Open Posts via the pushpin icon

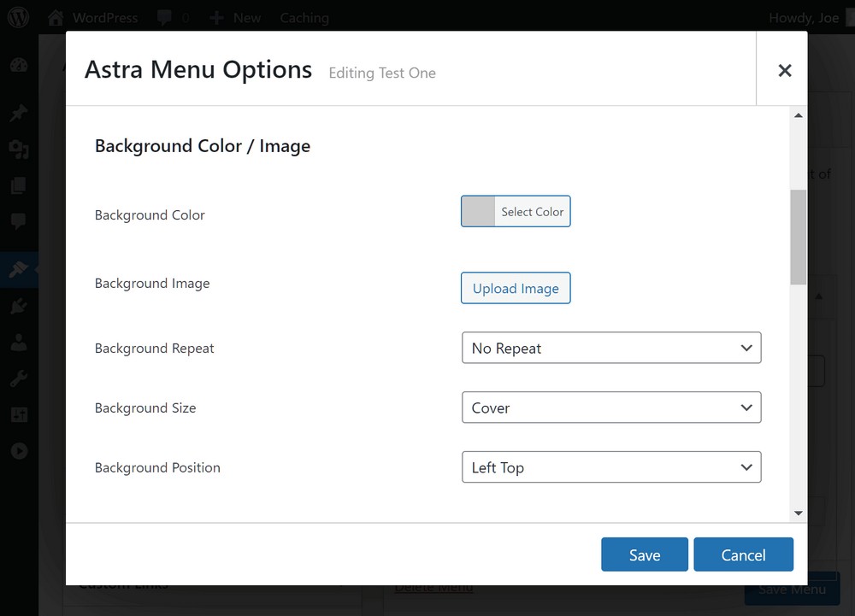click(x=19, y=113)
